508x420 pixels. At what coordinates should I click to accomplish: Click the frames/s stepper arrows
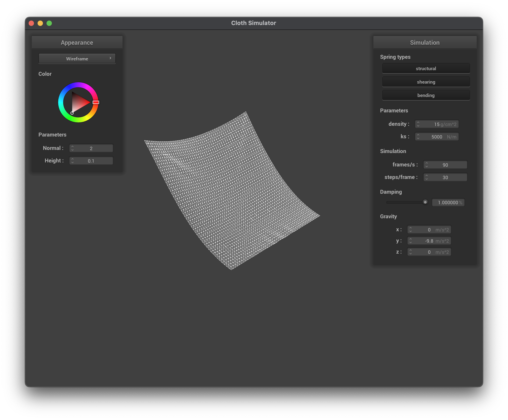pyautogui.click(x=426, y=165)
